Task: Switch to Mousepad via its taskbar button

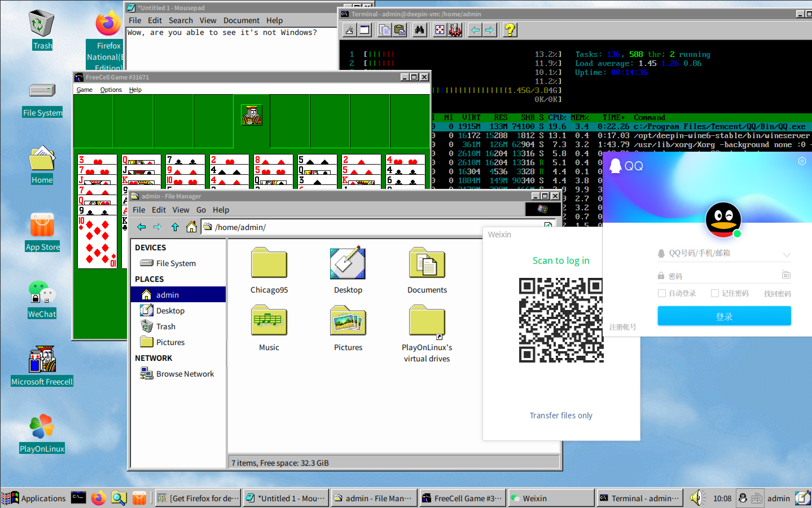Action: 286,498
